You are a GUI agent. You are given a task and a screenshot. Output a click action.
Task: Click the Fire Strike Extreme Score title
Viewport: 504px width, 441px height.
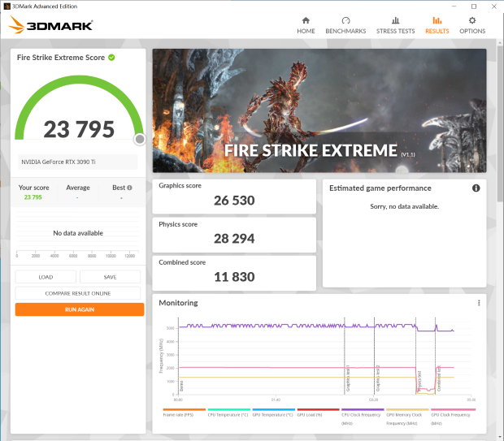coord(61,58)
